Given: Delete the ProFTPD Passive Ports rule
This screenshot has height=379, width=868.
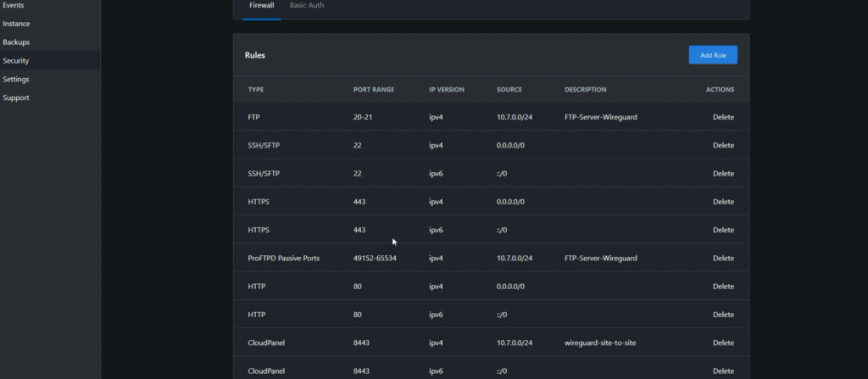Looking at the screenshot, I should [x=723, y=258].
